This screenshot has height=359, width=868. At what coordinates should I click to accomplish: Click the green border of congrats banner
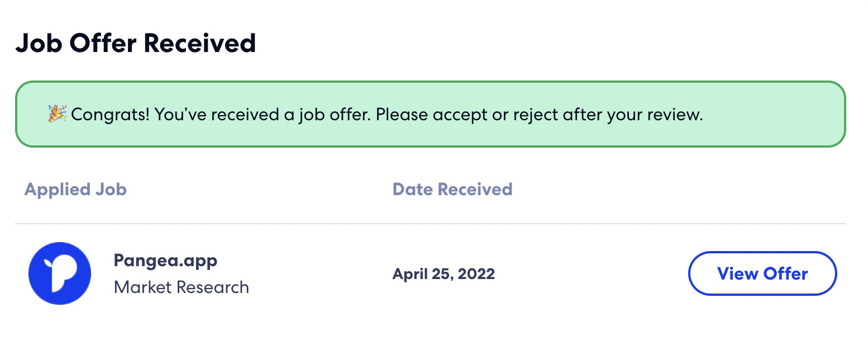point(430,82)
